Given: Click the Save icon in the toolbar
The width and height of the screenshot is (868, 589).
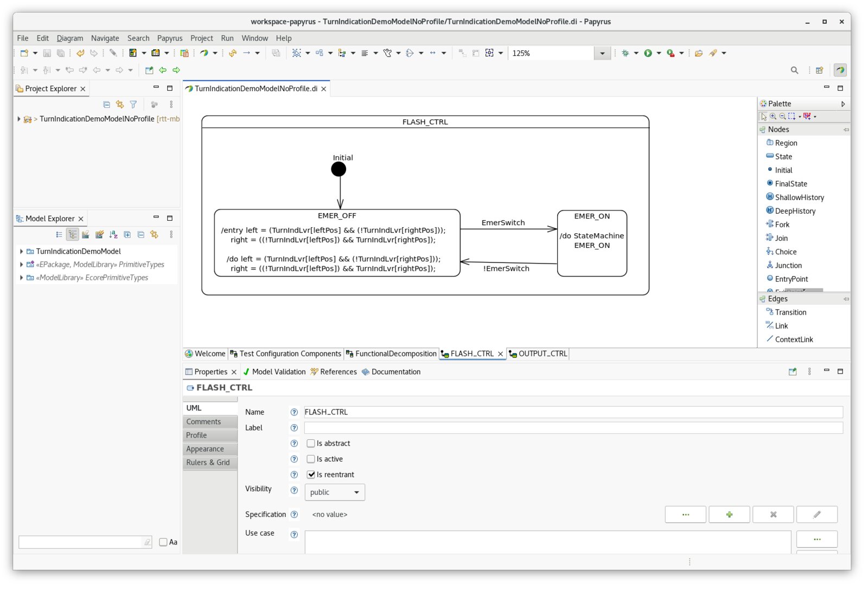Looking at the screenshot, I should [47, 53].
